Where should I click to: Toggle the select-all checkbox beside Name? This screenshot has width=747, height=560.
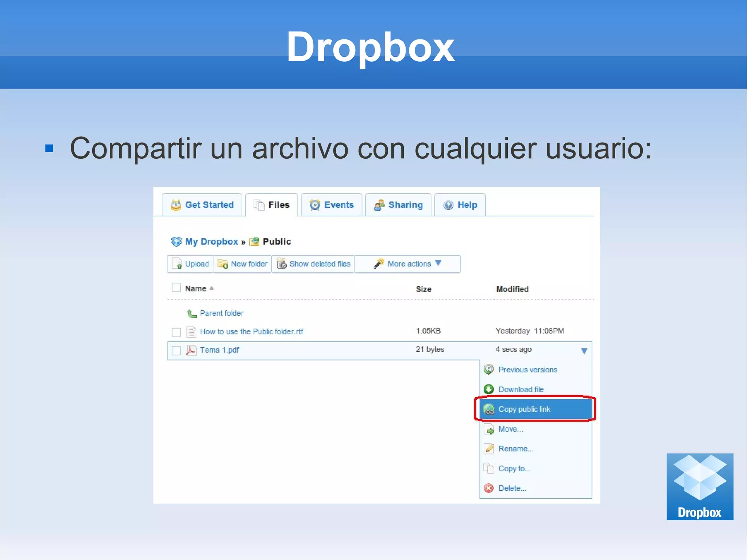click(176, 287)
